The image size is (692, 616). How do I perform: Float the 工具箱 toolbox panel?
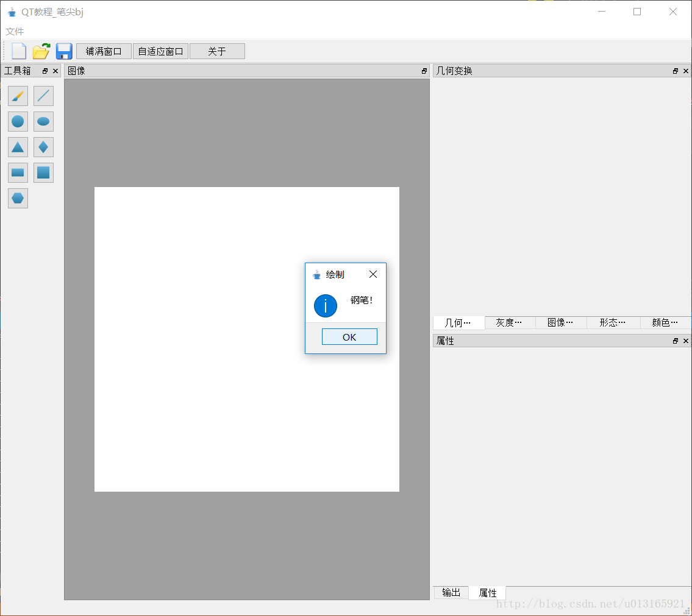pyautogui.click(x=45, y=71)
